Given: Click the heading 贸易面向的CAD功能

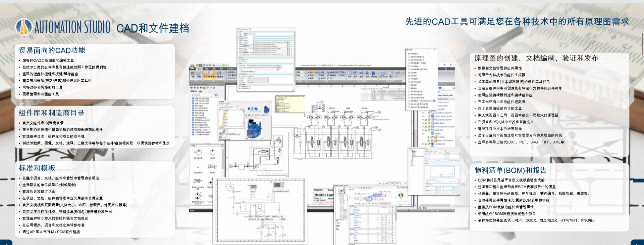Looking at the screenshot, I should [x=52, y=50].
